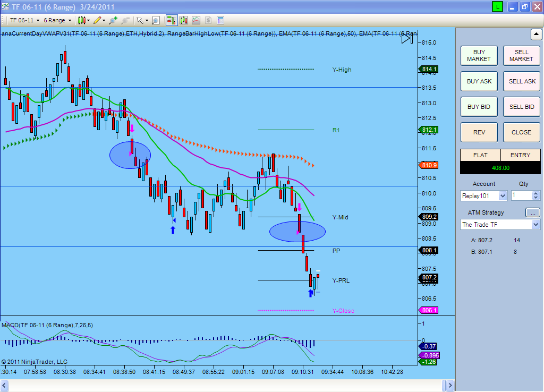This screenshot has height=392, width=544.
Task: Click the -0.37 MACD value marker
Action: (429, 346)
